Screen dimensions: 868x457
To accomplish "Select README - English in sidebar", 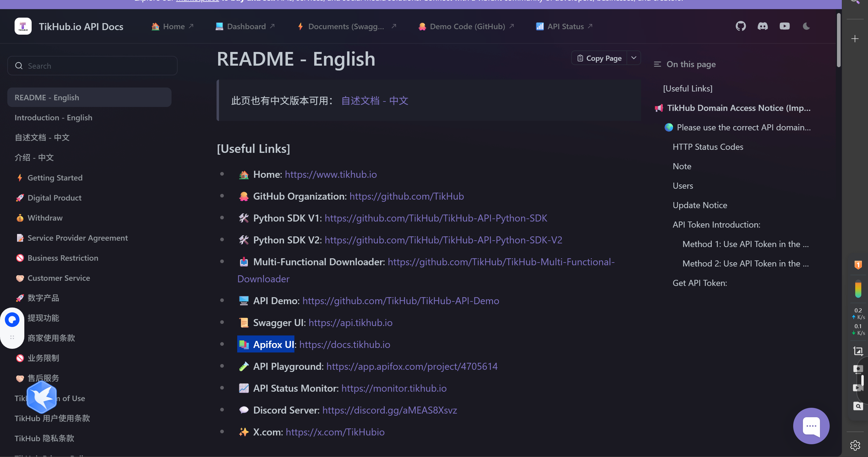I will click(89, 98).
